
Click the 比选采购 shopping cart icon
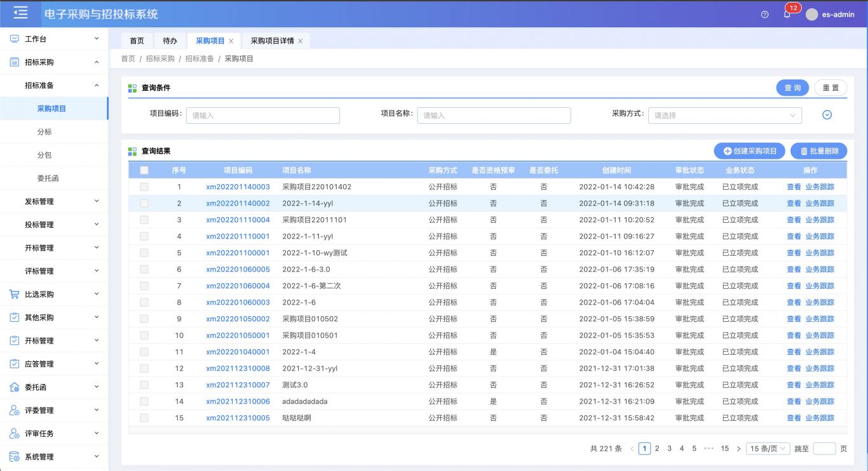point(14,294)
